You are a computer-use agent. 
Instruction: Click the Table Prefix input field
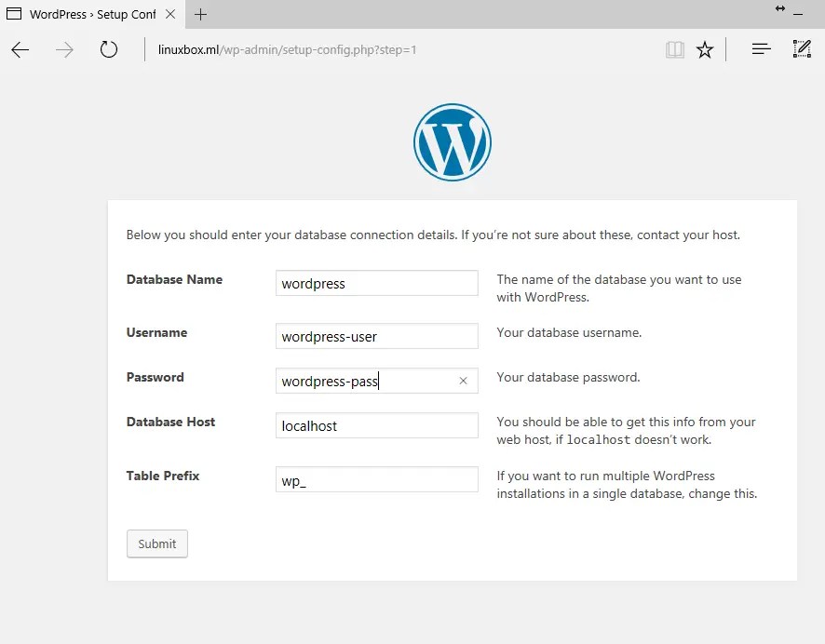click(x=376, y=479)
